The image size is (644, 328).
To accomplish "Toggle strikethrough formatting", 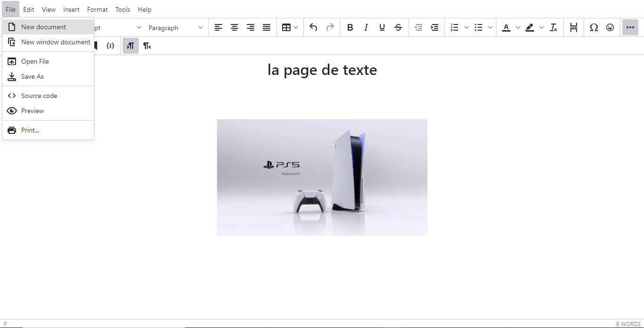I will 398,27.
